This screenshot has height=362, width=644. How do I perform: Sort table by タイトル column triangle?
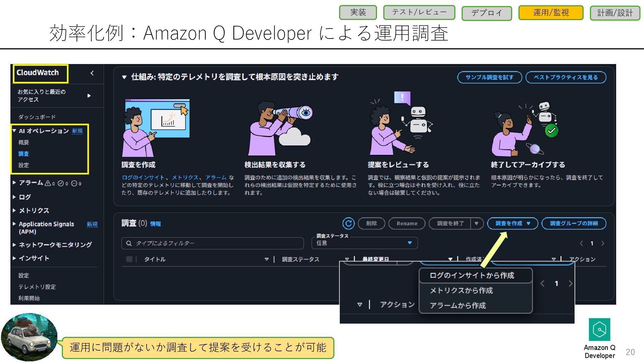267,259
